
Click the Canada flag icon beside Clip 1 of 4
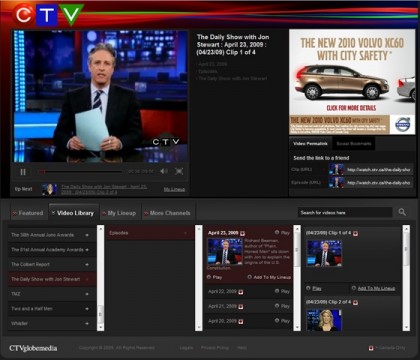(356, 233)
